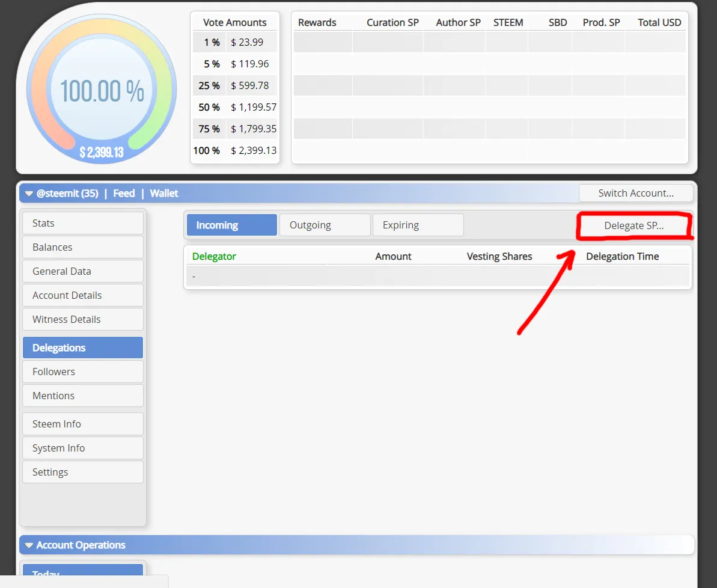Click the $ 1,799.35 vote value

click(x=254, y=129)
